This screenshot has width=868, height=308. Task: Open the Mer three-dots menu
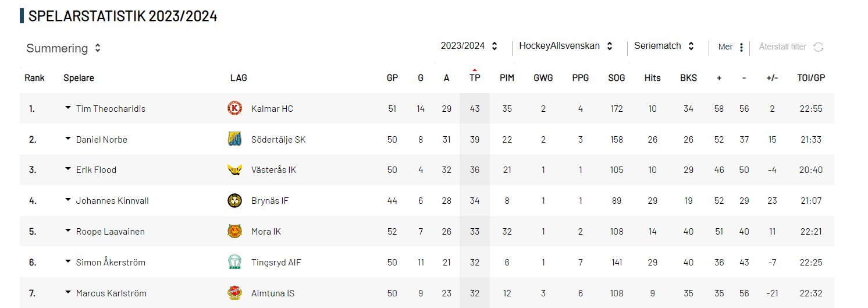pyautogui.click(x=741, y=47)
